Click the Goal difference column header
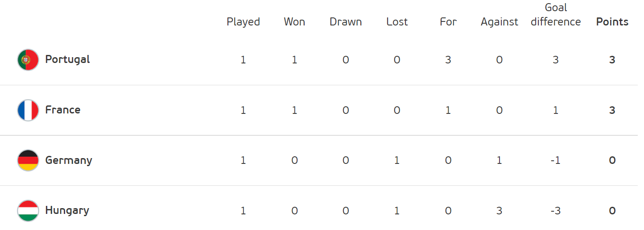644x230 pixels. [x=556, y=15]
